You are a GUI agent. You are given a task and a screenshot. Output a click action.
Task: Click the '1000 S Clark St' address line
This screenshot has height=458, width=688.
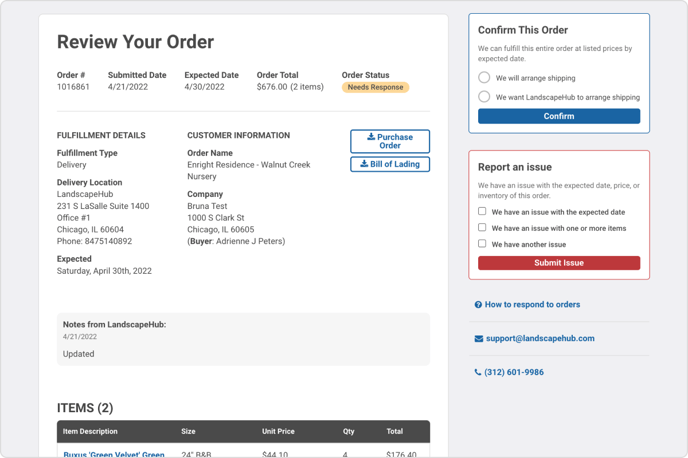(x=216, y=218)
